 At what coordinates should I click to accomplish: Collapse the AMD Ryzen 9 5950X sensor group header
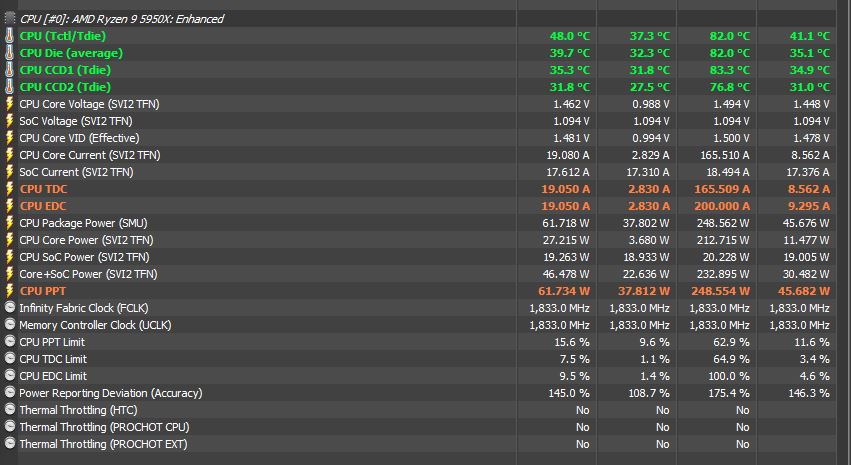(120, 19)
